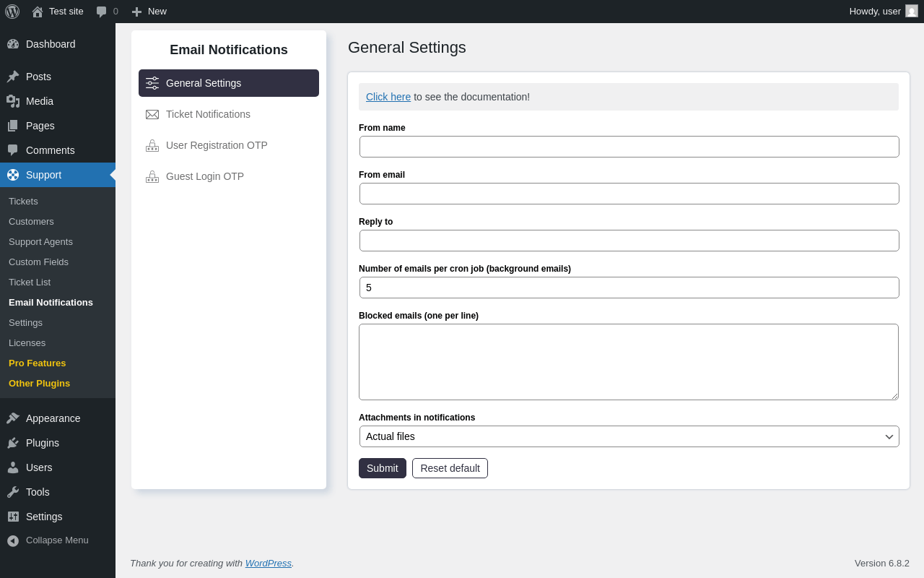Click the Plugins plug icon in sidebar
The width and height of the screenshot is (924, 578).
coord(13,443)
